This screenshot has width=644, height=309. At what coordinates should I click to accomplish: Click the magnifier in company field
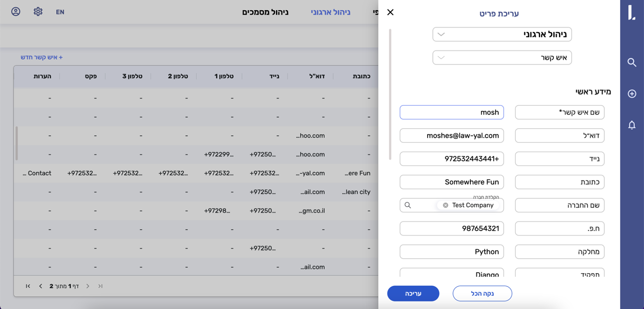[408, 205]
